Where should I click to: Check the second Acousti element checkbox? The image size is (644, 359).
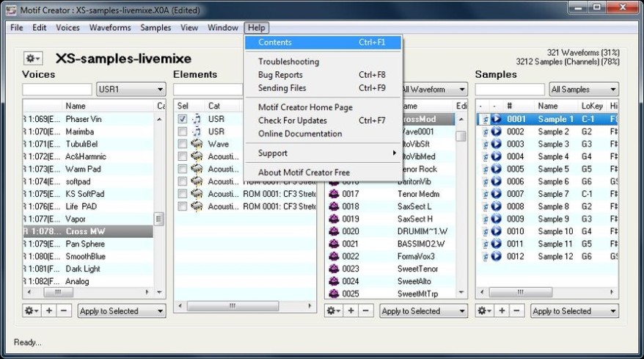[183, 169]
